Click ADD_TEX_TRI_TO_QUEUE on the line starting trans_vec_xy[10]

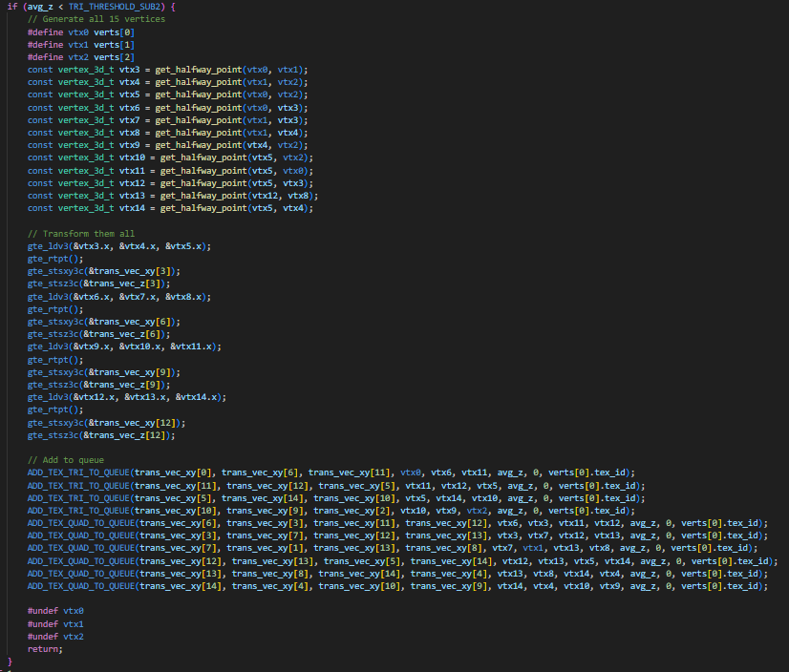coord(78,511)
